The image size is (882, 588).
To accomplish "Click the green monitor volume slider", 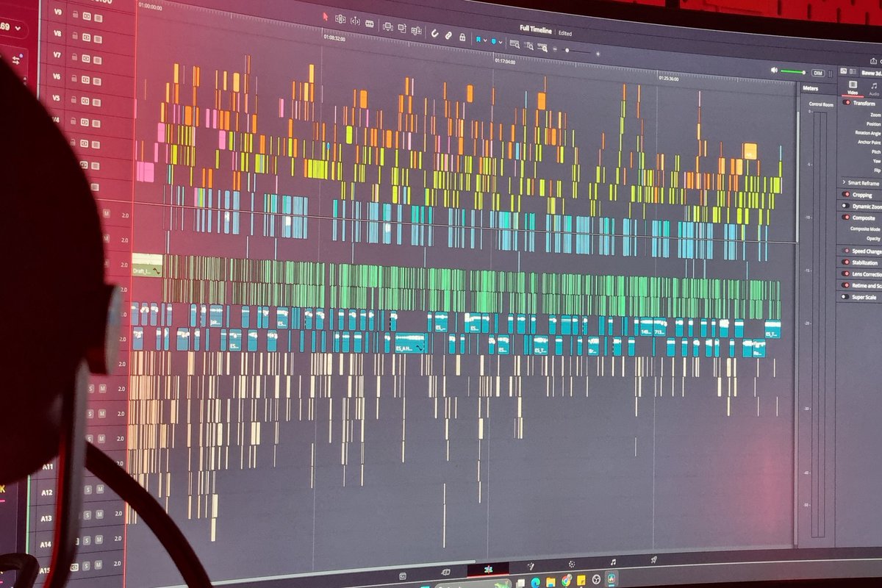I will point(793,72).
